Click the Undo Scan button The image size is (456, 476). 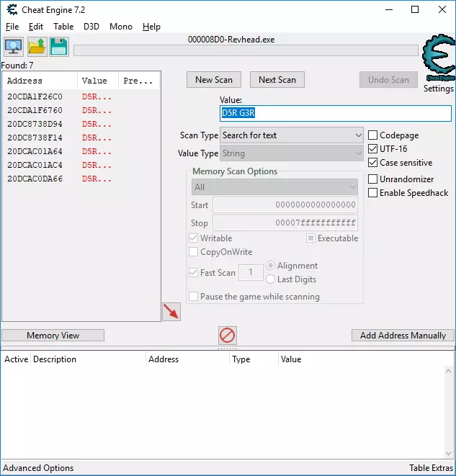coord(388,80)
